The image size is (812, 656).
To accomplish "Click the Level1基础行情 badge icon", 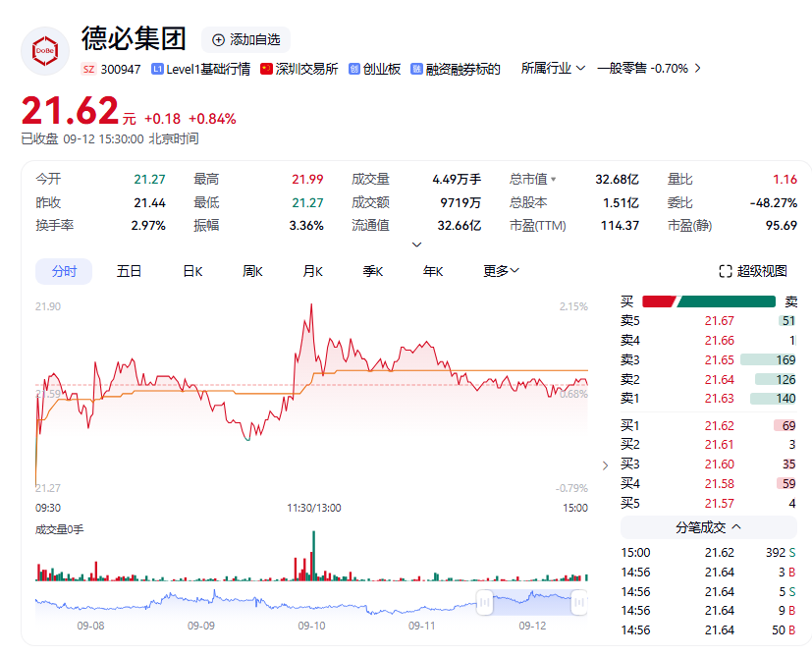I will click(157, 69).
